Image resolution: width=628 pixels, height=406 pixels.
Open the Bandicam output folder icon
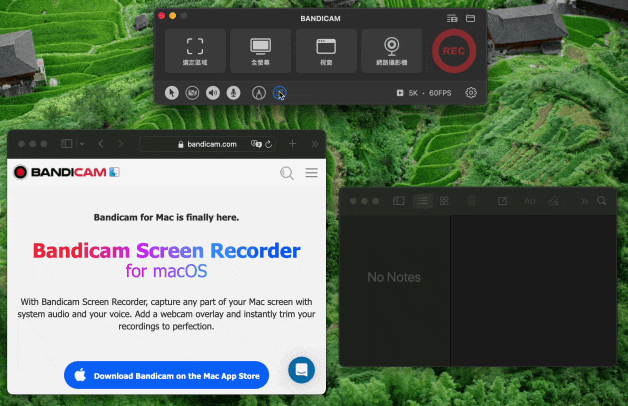tap(471, 18)
